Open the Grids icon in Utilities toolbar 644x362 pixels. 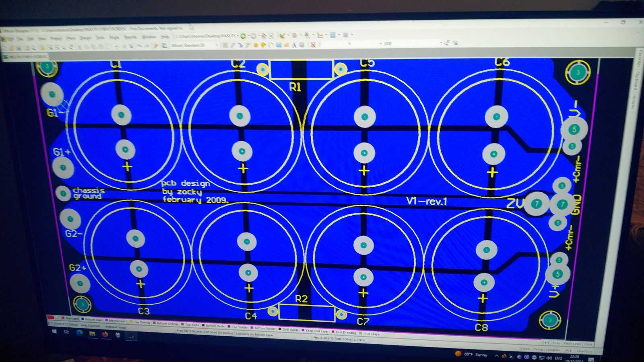[x=345, y=35]
